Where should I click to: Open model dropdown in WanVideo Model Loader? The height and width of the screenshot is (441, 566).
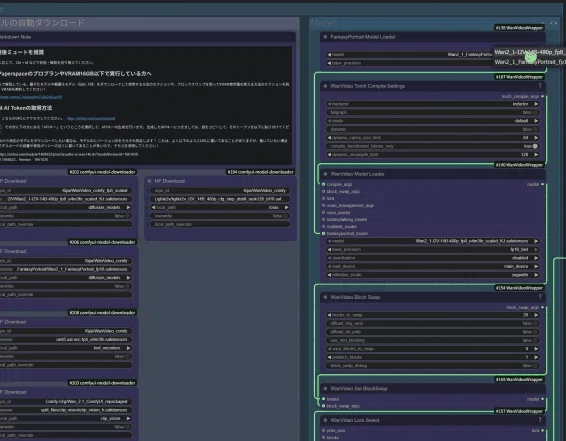pyautogui.click(x=433, y=241)
